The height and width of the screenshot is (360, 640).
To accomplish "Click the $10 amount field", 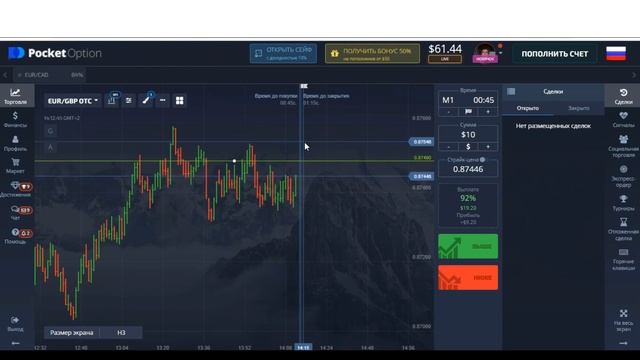I will [x=468, y=135].
